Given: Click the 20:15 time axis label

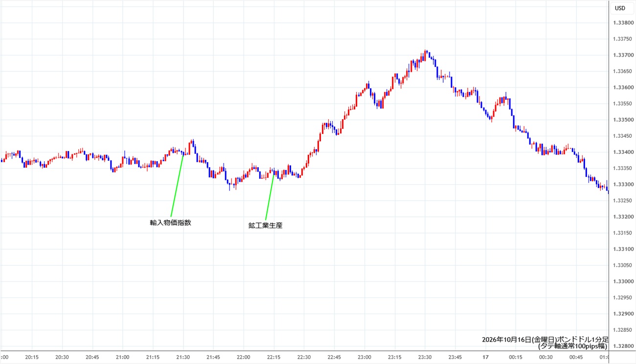Looking at the screenshot, I should tap(32, 357).
